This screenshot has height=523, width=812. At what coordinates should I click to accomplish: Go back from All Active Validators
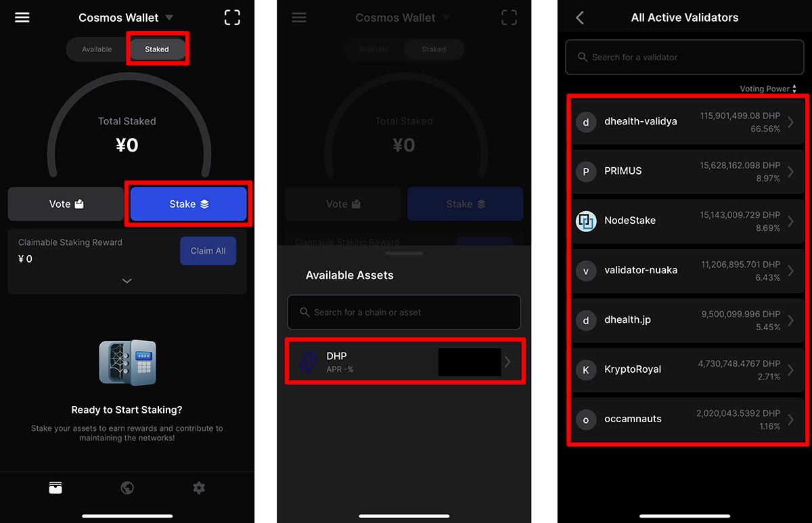tap(580, 18)
